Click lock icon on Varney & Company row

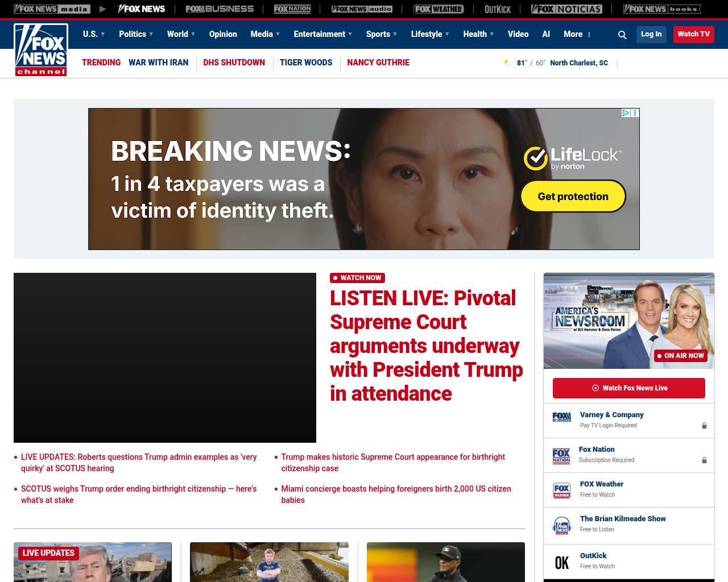pos(704,426)
